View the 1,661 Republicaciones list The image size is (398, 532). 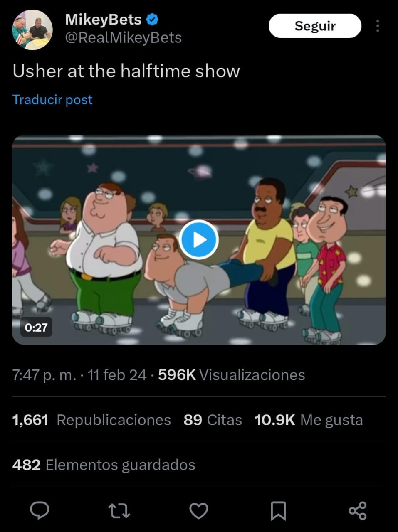pos(91,420)
